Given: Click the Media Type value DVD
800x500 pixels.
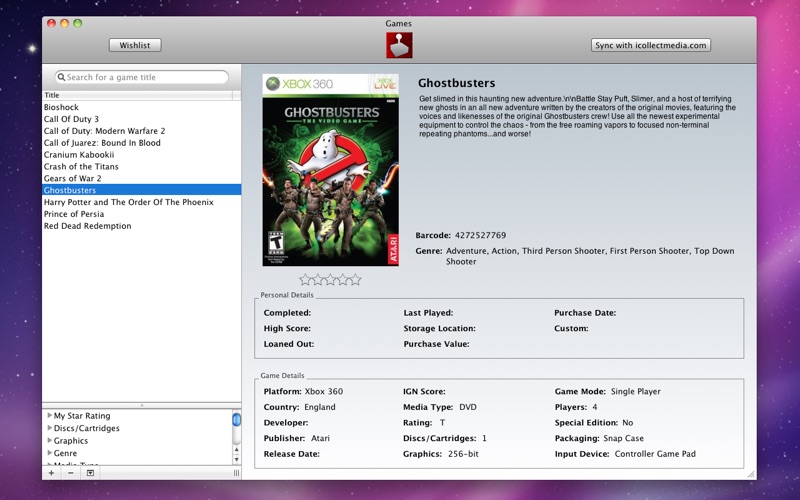Looking at the screenshot, I should [x=468, y=407].
